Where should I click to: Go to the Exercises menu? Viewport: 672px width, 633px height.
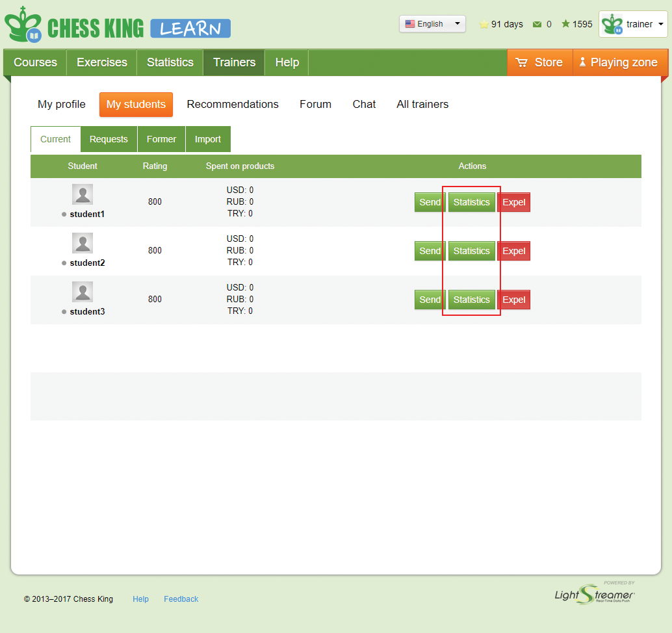point(102,62)
